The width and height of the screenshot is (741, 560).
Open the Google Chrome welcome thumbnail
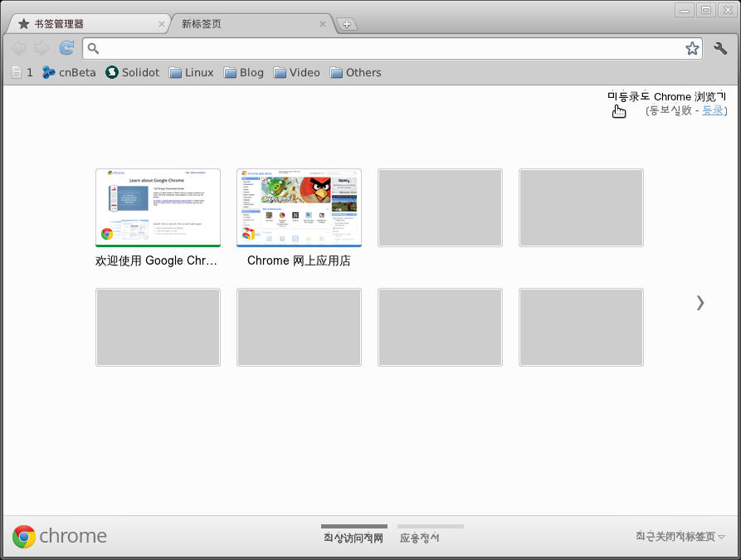coord(158,207)
